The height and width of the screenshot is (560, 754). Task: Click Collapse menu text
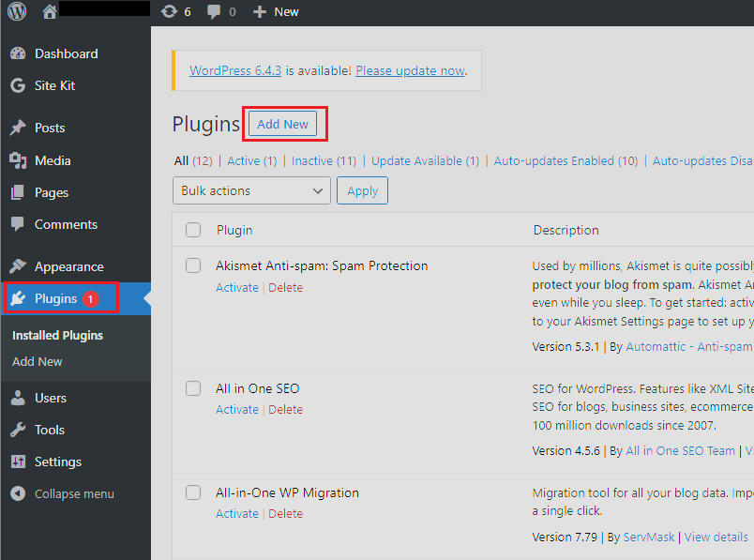click(74, 494)
